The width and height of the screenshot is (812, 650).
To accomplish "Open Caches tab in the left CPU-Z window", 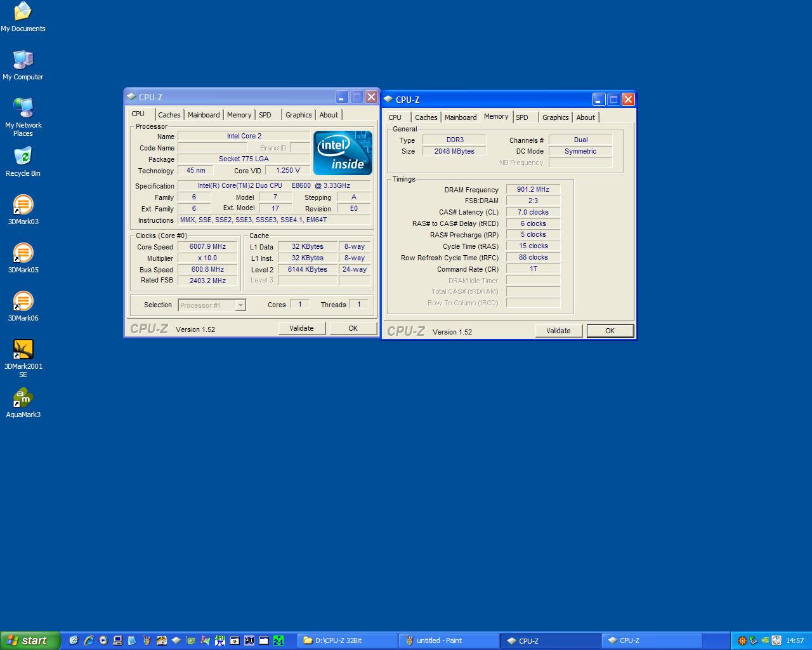I will pos(169,115).
